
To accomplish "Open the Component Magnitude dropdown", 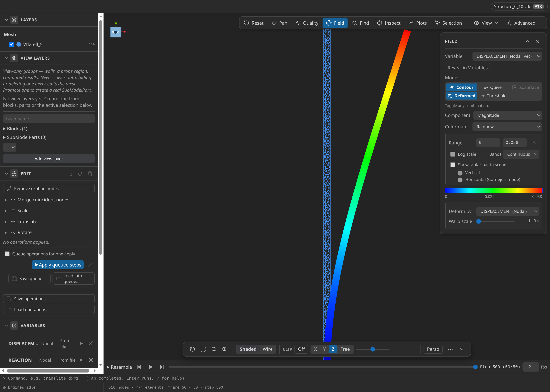I will point(508,115).
